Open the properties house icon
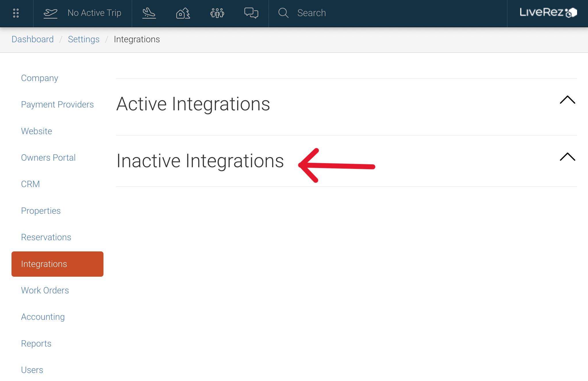Viewport: 588px width, 381px height. 183,13
